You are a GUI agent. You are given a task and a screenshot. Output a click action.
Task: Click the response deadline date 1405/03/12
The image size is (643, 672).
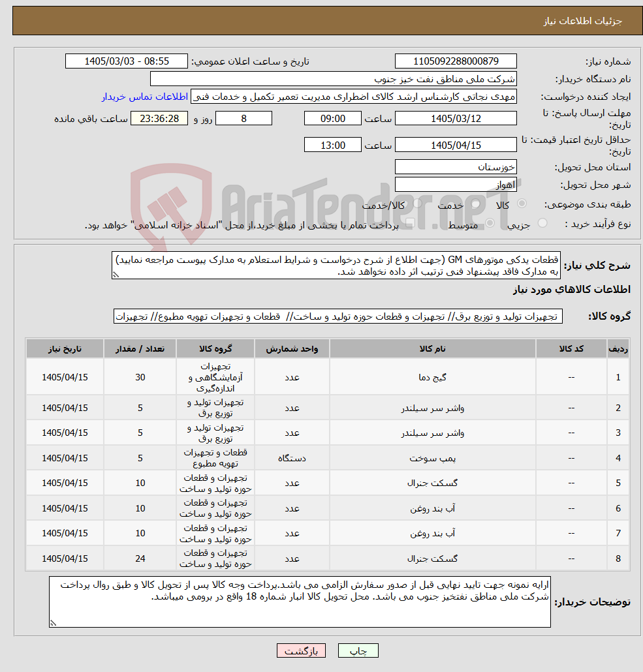[x=456, y=118]
